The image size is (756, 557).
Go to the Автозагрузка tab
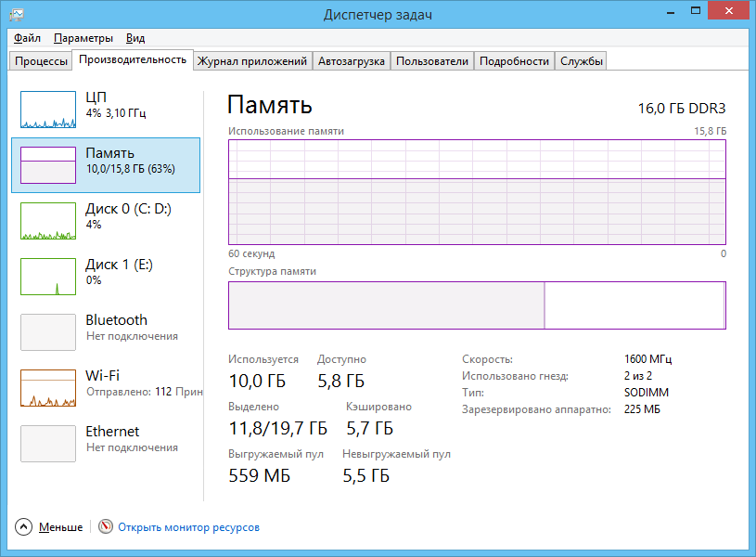tap(351, 61)
